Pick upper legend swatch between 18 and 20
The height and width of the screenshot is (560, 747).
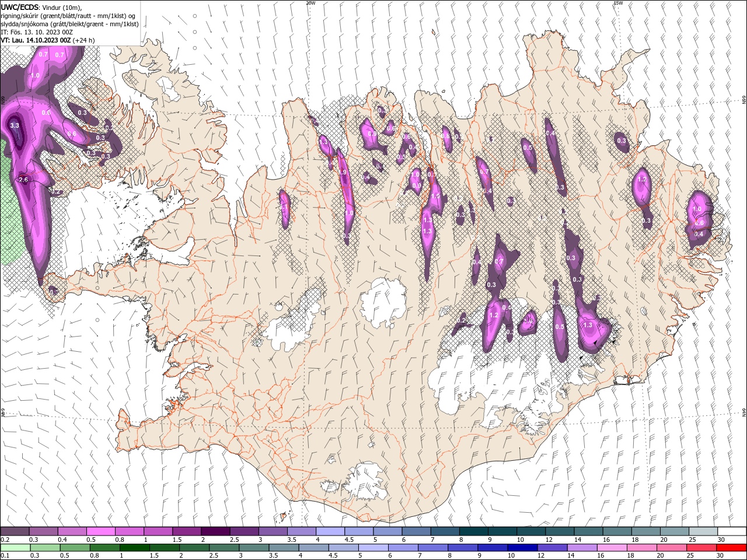pyautogui.click(x=646, y=531)
